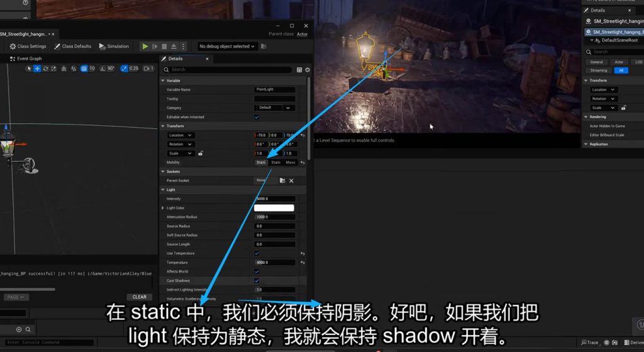Toggle the Cast Shadows checkbox
Screen dimensions: 644x352
coord(257,280)
